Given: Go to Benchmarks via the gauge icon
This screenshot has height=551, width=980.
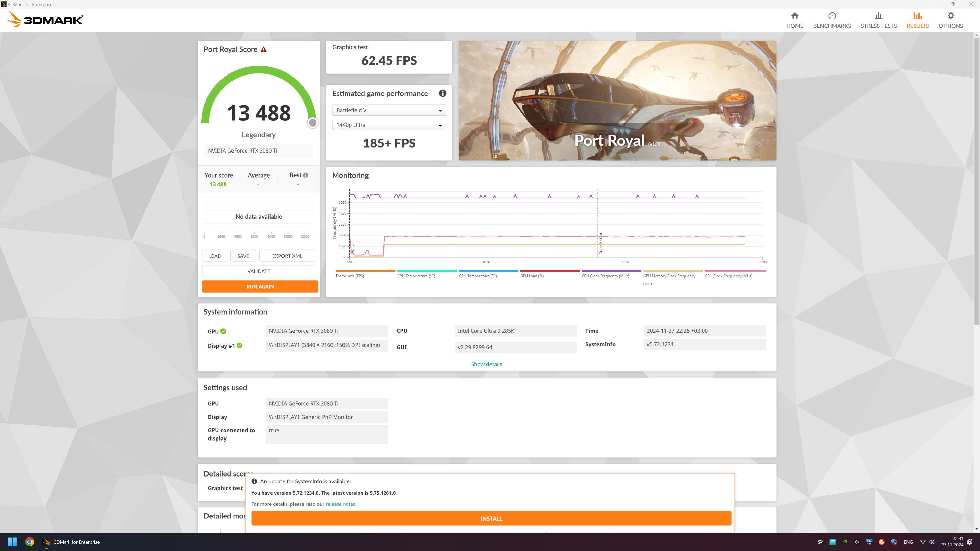Looking at the screenshot, I should tap(832, 16).
